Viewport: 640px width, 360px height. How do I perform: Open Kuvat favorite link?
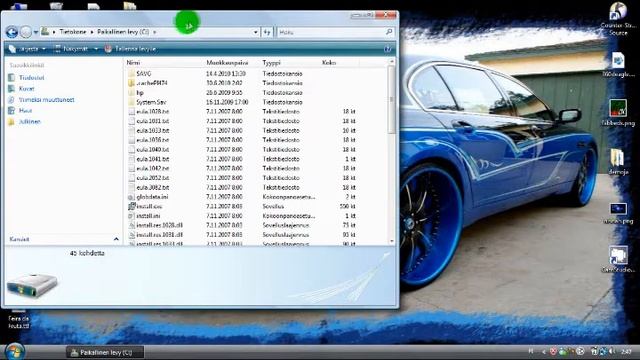click(27, 89)
